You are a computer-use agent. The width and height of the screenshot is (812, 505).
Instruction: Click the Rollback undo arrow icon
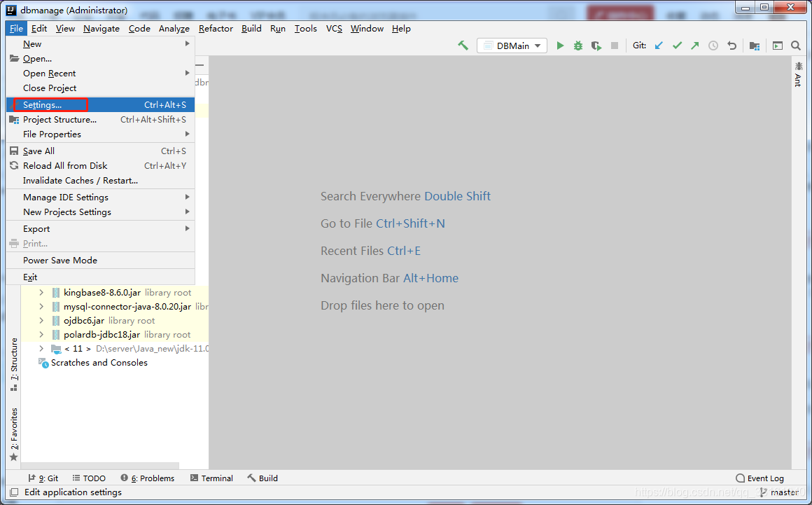[731, 46]
